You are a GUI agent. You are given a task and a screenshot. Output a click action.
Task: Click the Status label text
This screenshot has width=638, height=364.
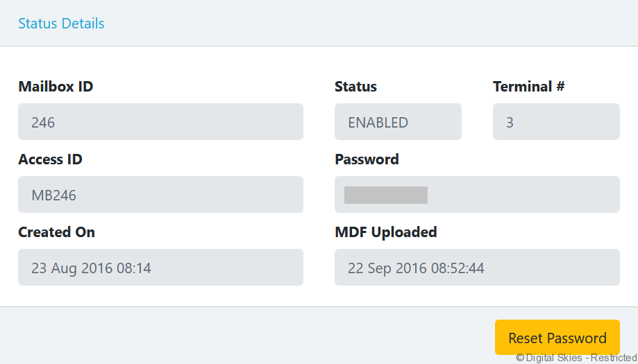click(355, 87)
